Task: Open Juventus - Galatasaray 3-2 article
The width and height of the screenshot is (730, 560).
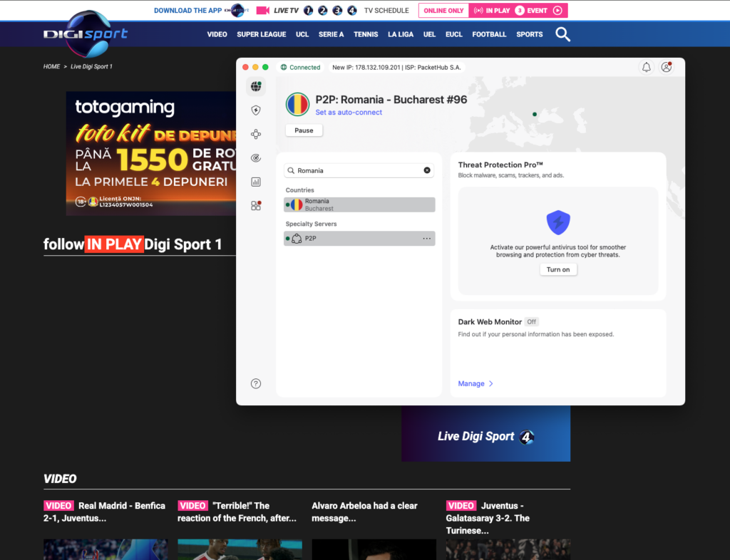Action: [489, 518]
